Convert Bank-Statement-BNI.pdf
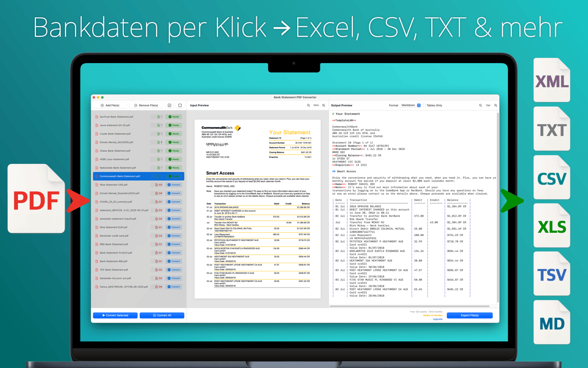588x368 pixels. [174, 261]
